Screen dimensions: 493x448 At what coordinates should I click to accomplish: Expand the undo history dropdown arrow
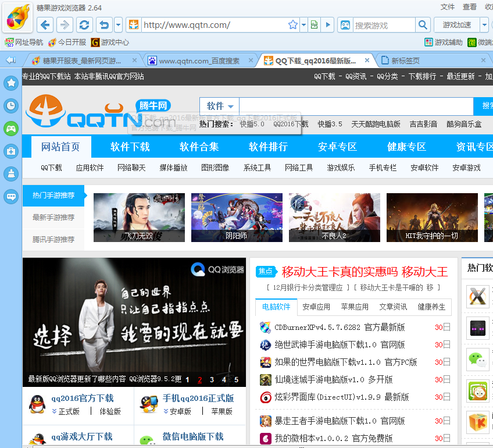click(x=118, y=25)
